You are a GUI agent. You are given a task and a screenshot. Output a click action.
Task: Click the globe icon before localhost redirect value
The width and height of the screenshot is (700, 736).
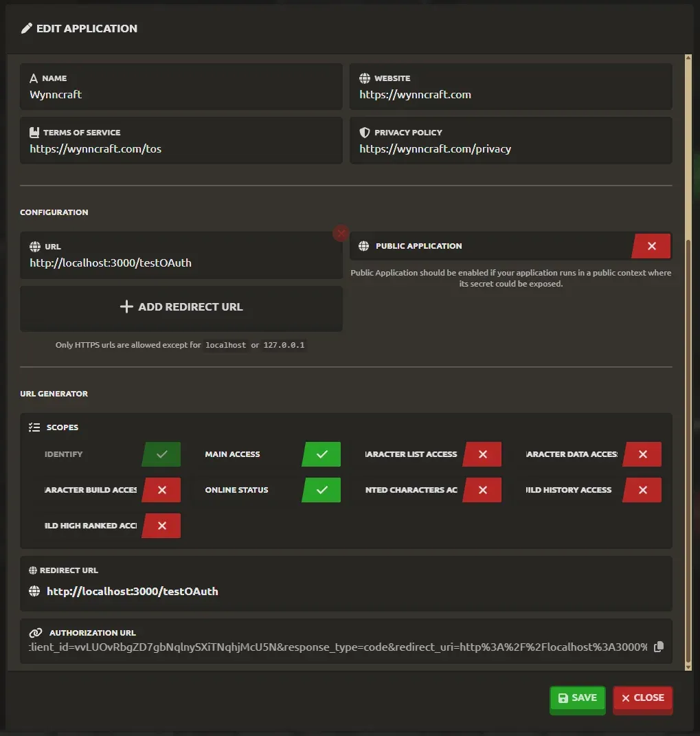(x=34, y=591)
